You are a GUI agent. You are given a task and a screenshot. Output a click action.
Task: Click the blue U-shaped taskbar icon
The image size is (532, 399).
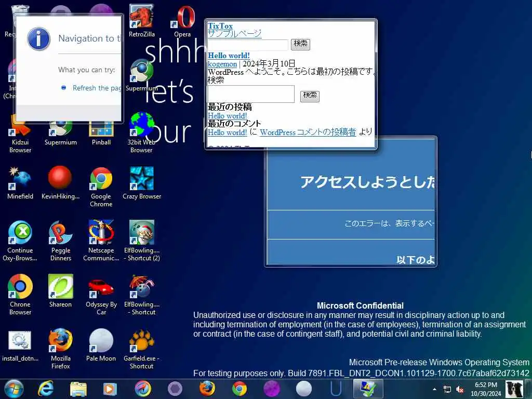tap(336, 389)
